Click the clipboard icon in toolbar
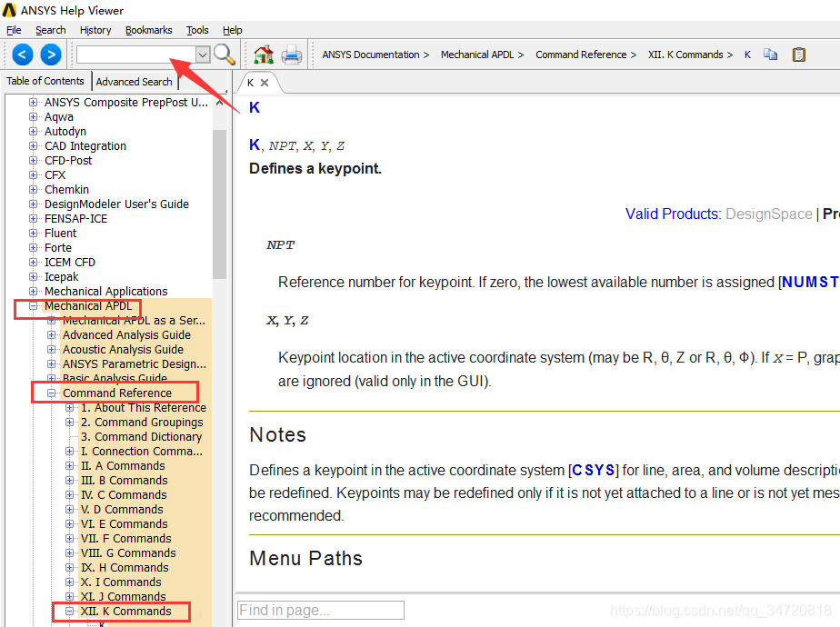Viewport: 840px width, 627px height. tap(799, 55)
